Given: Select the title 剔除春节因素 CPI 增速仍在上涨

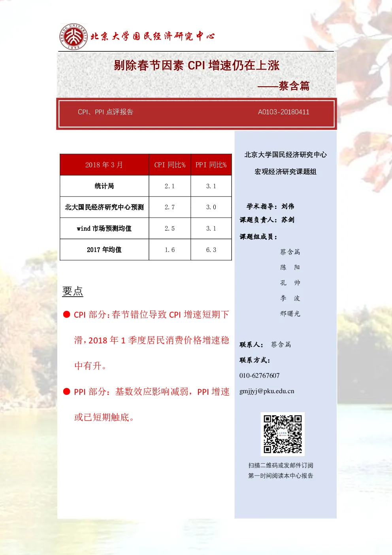Looking at the screenshot, I should coord(196,65).
